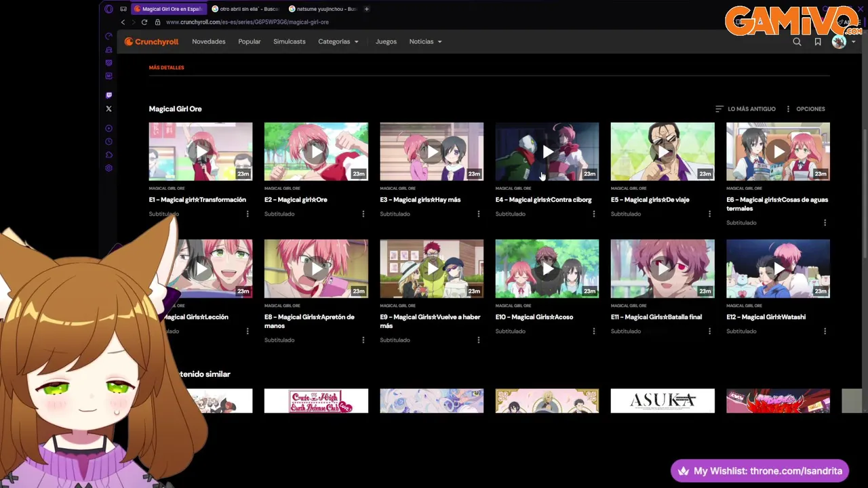Switch to 'otro abril sin ella' tab
This screenshot has height=488, width=868.
(x=245, y=9)
